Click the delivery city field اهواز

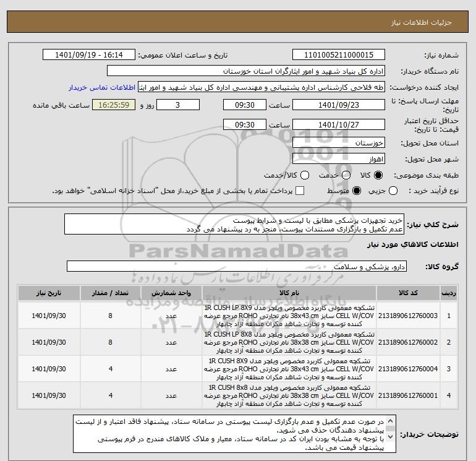[x=339, y=159]
